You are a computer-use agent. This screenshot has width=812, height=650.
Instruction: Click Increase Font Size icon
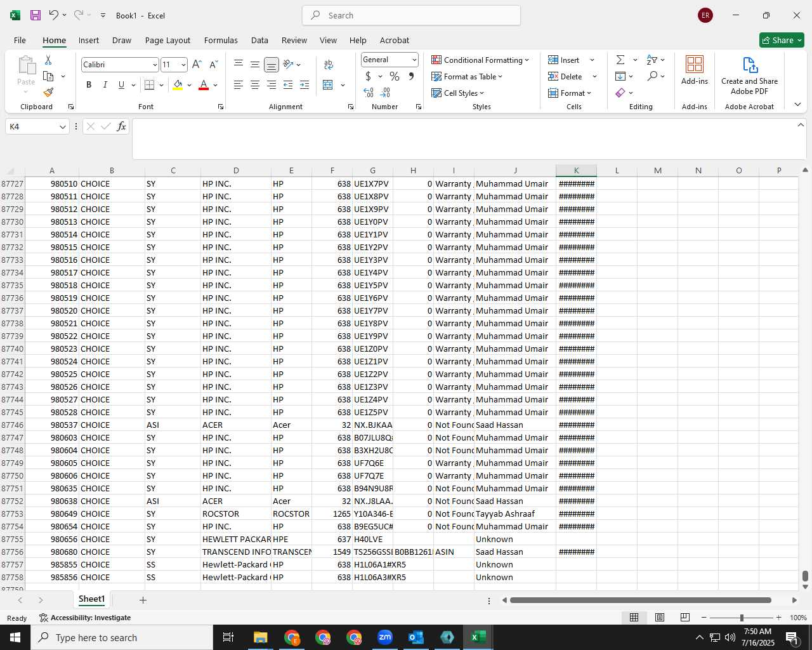click(197, 65)
